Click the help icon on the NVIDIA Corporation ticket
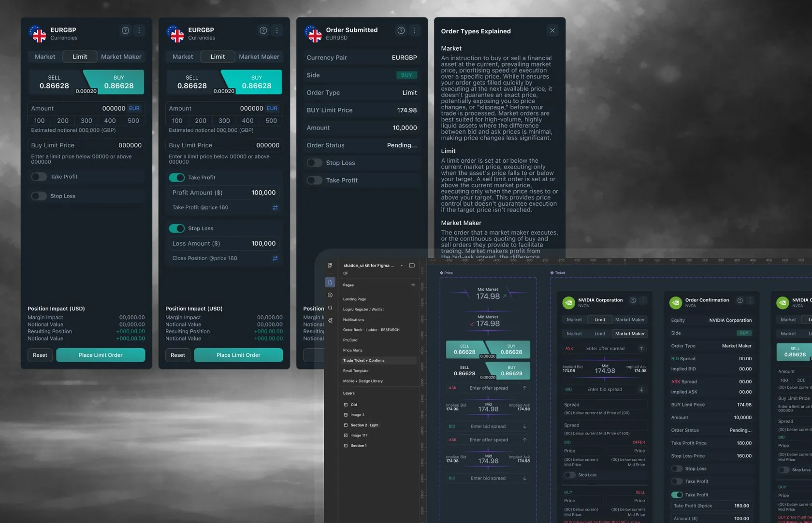812x523 pixels. (x=633, y=300)
